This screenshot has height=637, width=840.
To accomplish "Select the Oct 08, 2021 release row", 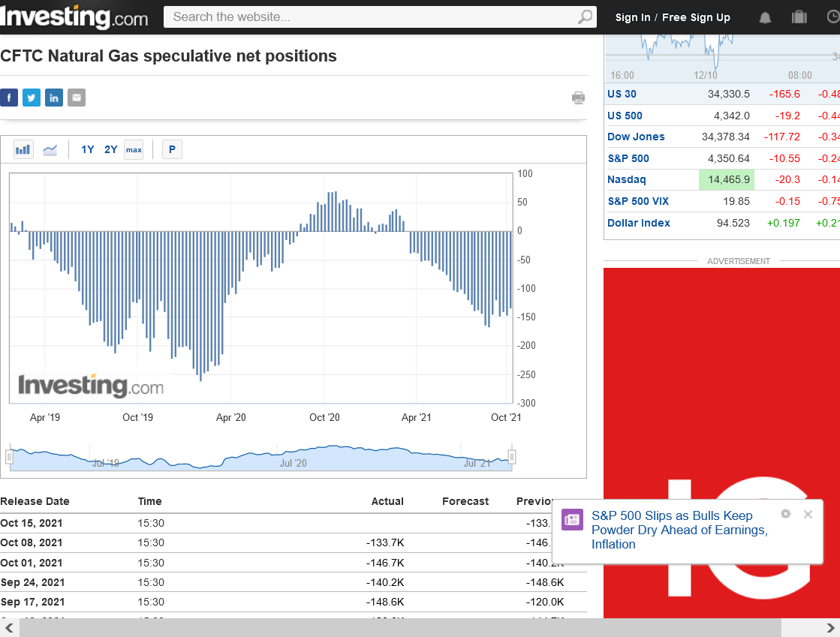I will (294, 542).
